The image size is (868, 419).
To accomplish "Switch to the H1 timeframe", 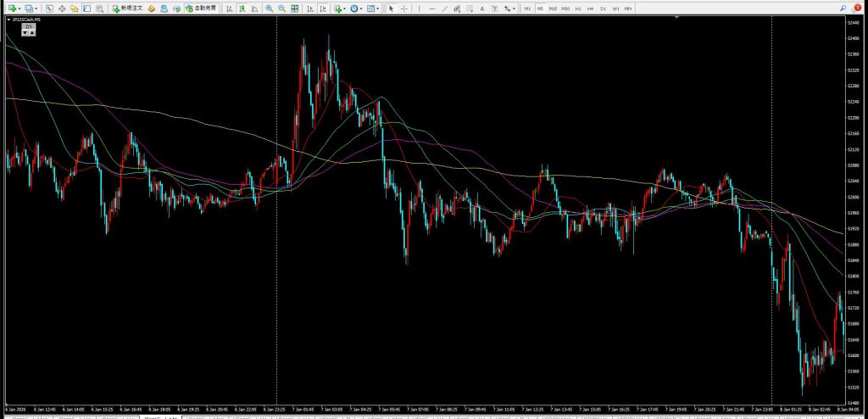I will [578, 8].
